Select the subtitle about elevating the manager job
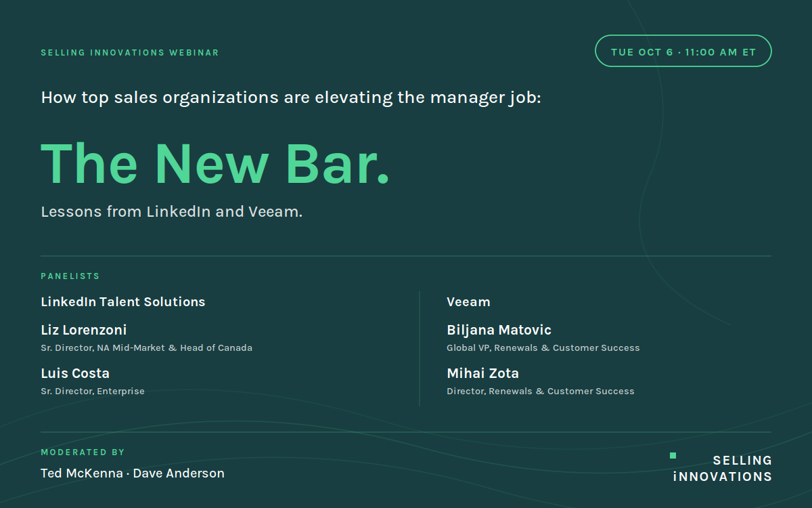This screenshot has width=812, height=508. (291, 98)
